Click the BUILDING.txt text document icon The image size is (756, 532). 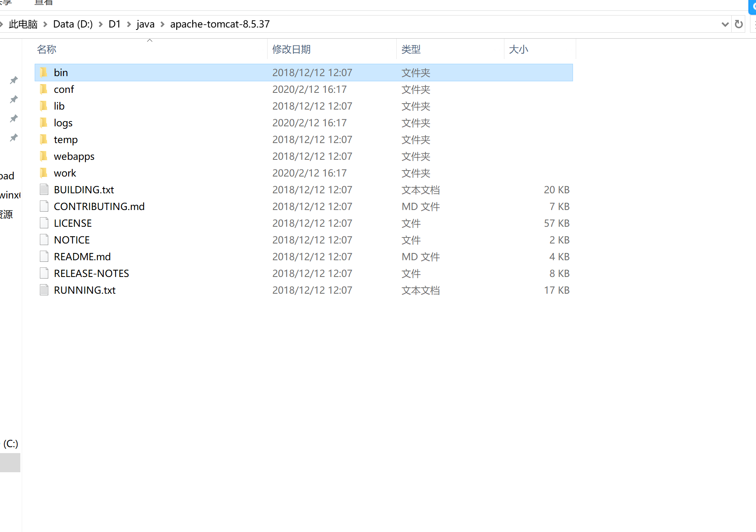tap(44, 189)
